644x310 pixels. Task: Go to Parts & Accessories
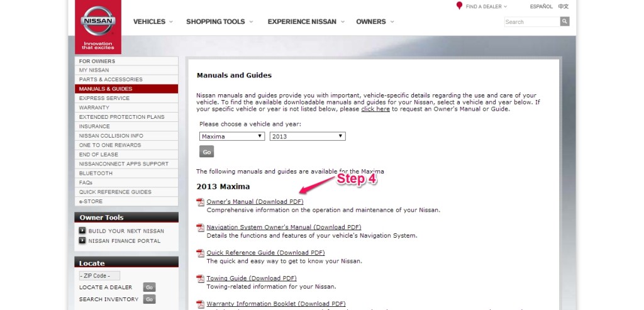pos(126,79)
